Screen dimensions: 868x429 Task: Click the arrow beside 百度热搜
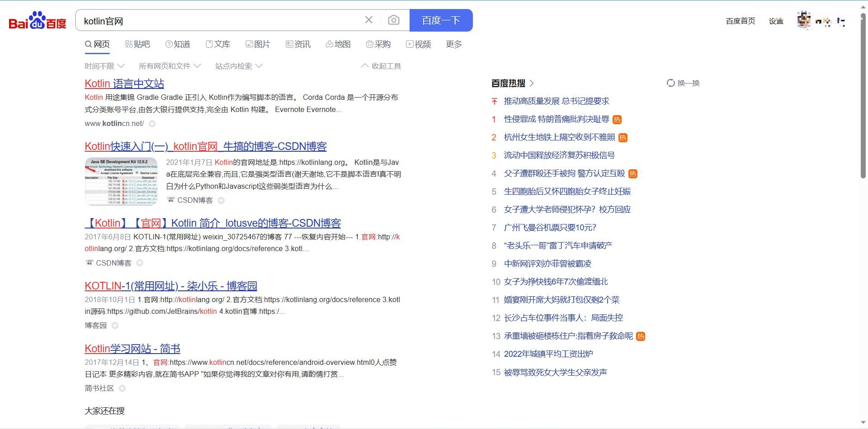(x=532, y=83)
